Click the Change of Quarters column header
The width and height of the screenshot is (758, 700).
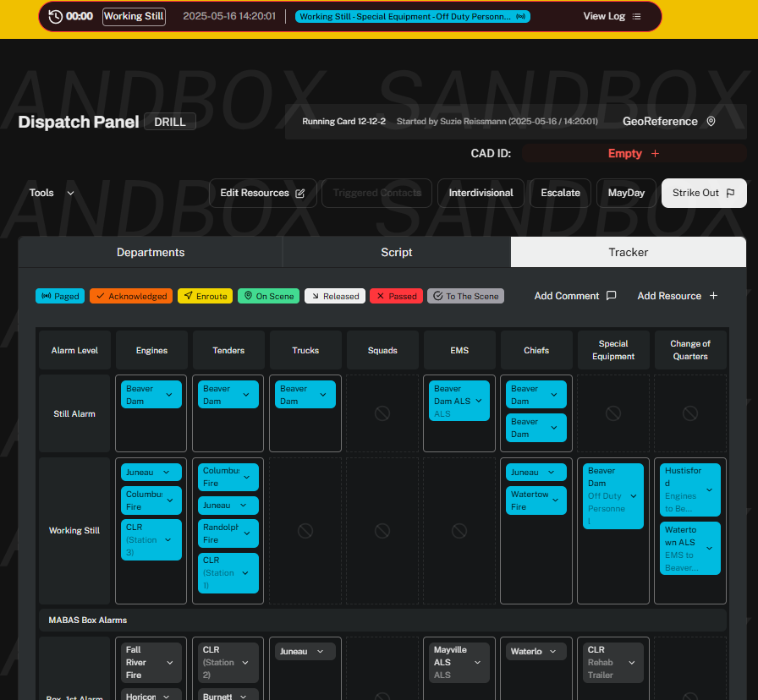coord(690,350)
